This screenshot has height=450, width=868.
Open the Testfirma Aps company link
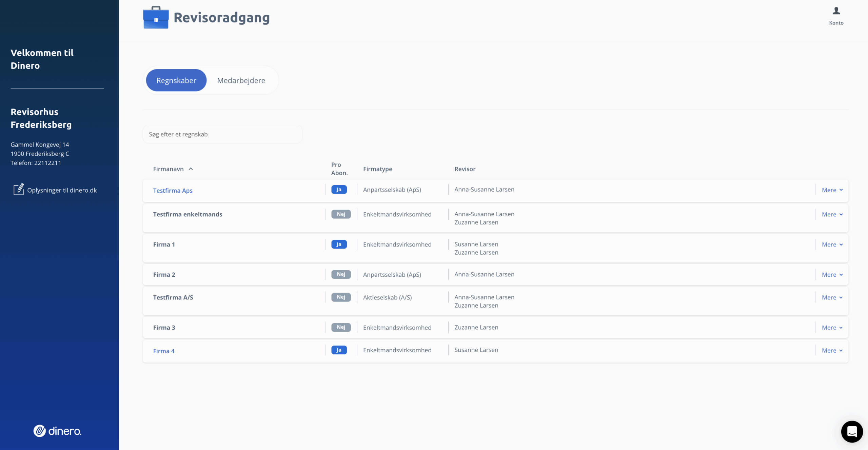click(173, 191)
